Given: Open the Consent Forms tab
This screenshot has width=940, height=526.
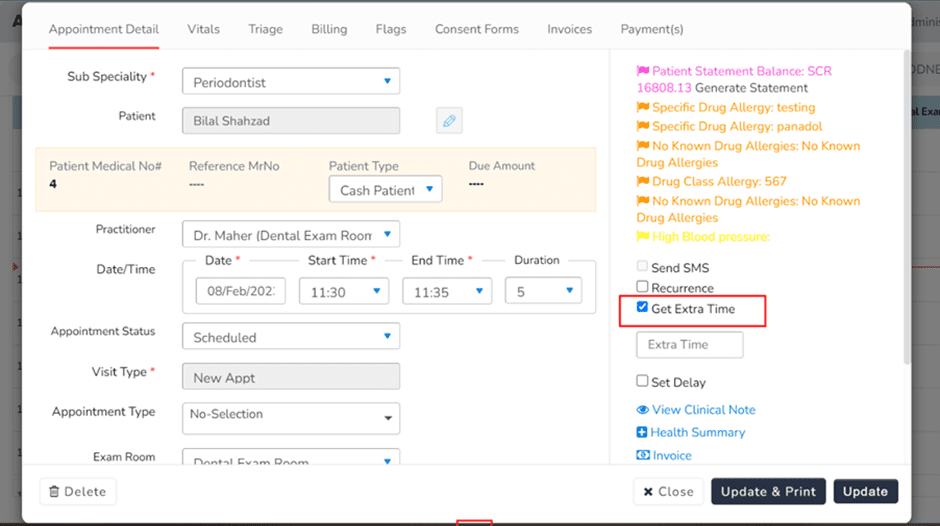Looking at the screenshot, I should tap(477, 29).
